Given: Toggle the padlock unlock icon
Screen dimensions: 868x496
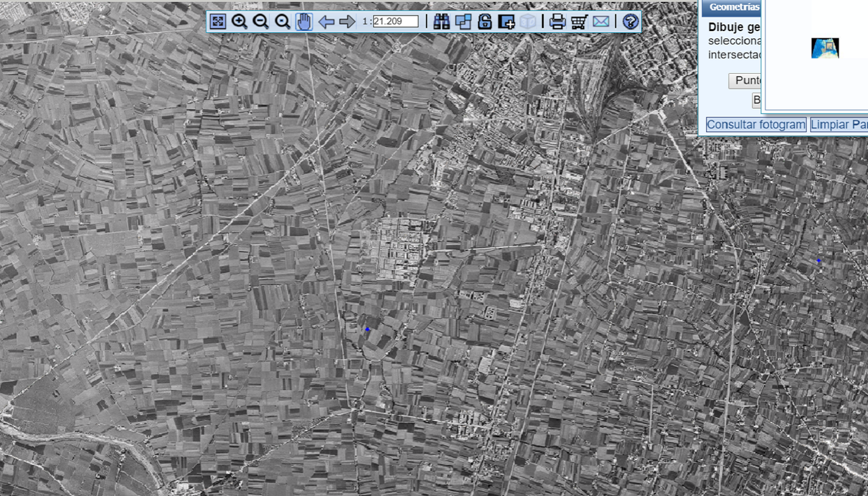Looking at the screenshot, I should 485,22.
